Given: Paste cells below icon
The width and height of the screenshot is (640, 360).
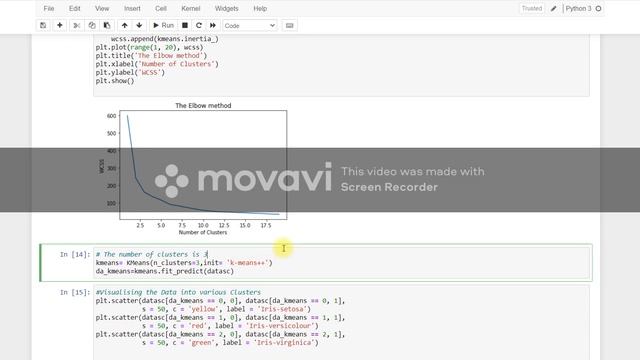Looking at the screenshot, I should pyautogui.click(x=107, y=25).
